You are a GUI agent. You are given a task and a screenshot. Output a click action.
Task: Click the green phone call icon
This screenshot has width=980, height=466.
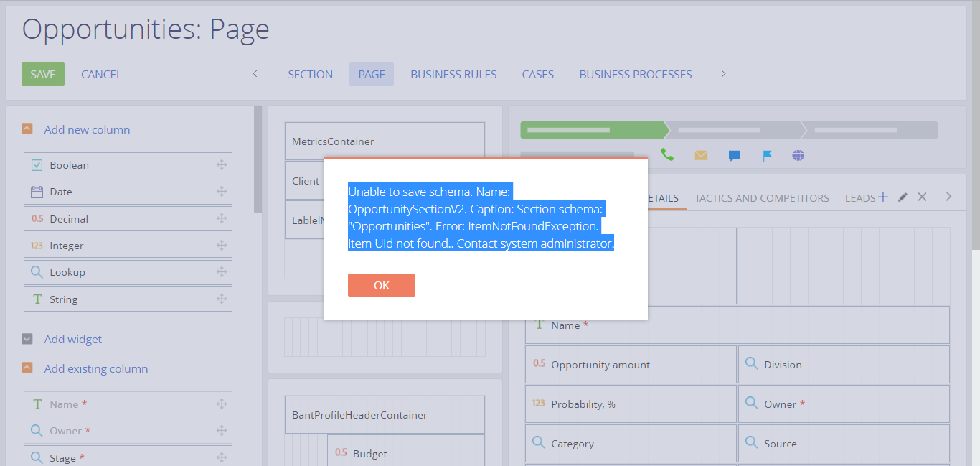point(667,155)
